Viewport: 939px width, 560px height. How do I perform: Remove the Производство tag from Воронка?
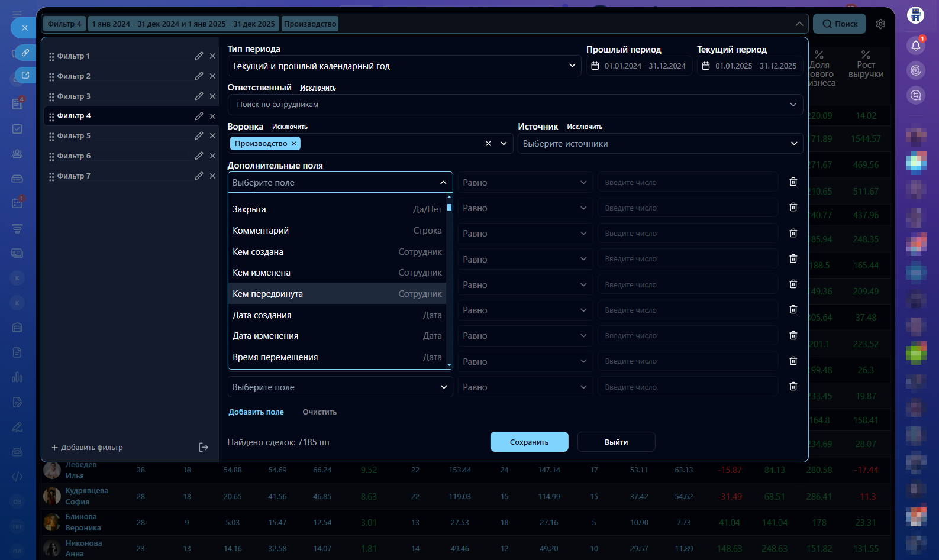coord(294,144)
